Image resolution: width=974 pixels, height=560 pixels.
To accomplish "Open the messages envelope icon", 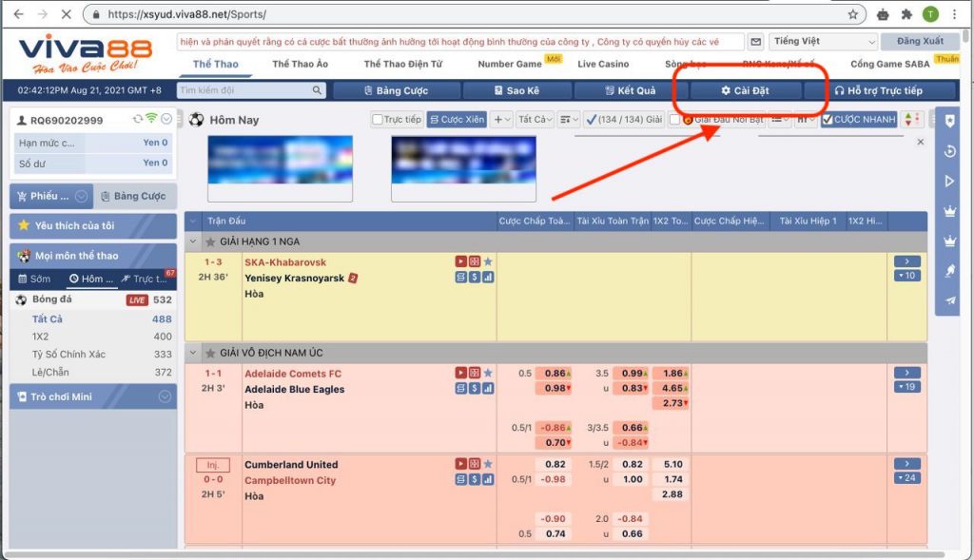I will [x=755, y=42].
